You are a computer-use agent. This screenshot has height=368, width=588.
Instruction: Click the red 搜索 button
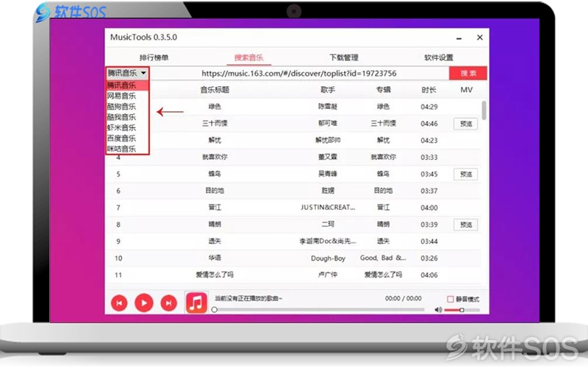click(x=468, y=73)
